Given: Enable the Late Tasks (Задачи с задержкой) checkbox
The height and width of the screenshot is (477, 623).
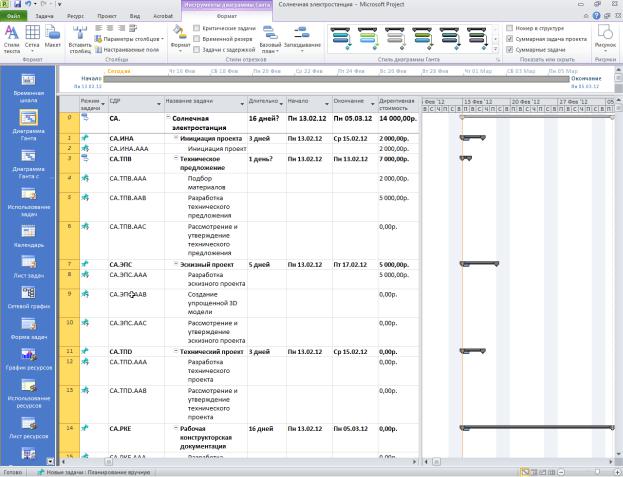Looking at the screenshot, I should (196, 50).
